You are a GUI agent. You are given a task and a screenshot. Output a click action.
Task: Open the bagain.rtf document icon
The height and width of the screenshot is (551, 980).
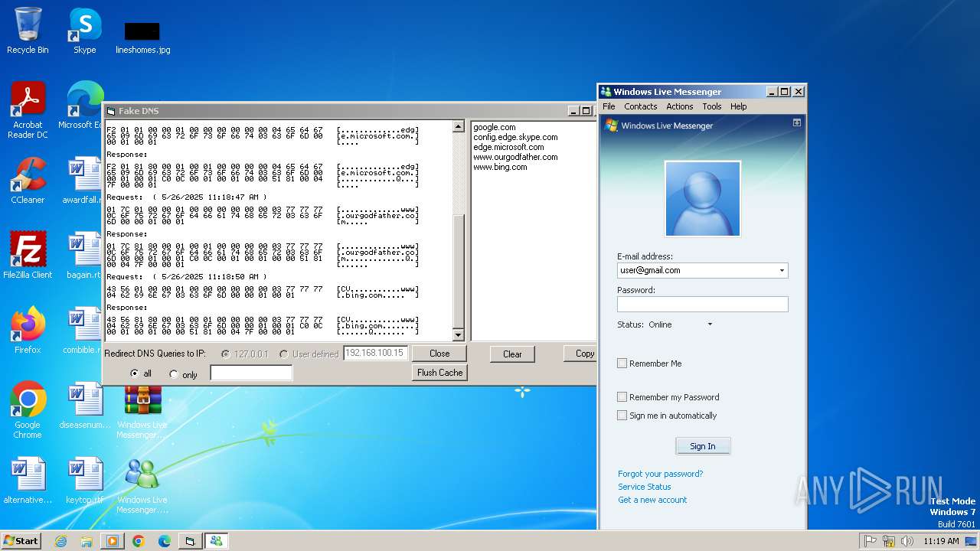84,256
